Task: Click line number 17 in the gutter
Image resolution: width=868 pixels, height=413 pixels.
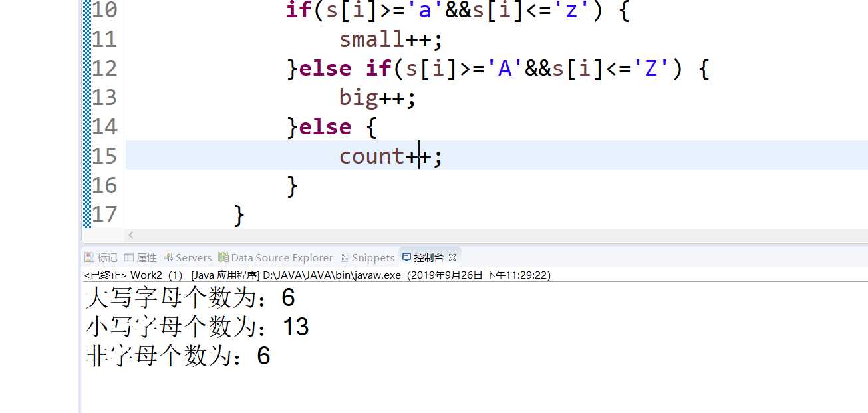Action: click(104, 215)
